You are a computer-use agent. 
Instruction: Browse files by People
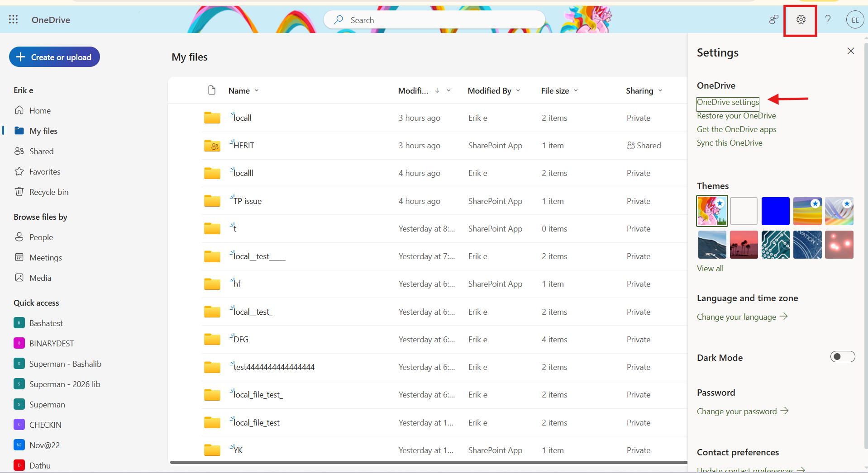point(41,237)
